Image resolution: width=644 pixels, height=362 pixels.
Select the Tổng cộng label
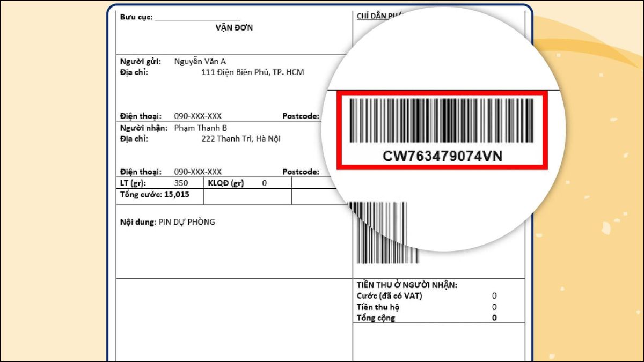(376, 318)
